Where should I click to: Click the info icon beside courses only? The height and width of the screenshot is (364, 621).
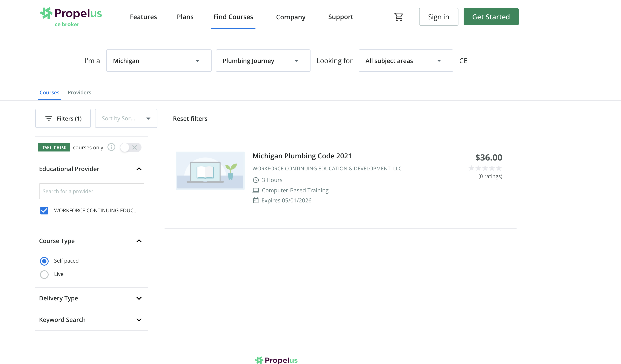(111, 147)
